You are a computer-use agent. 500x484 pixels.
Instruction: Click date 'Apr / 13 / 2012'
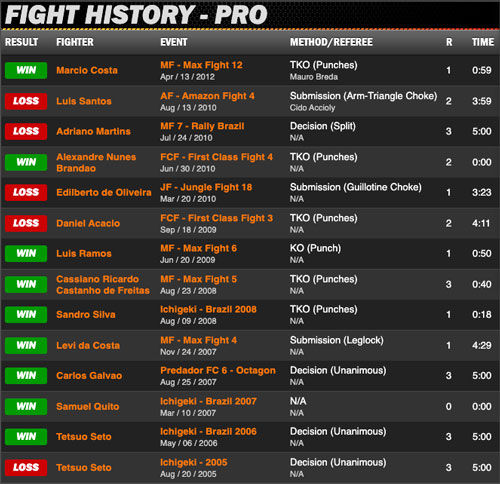(187, 77)
